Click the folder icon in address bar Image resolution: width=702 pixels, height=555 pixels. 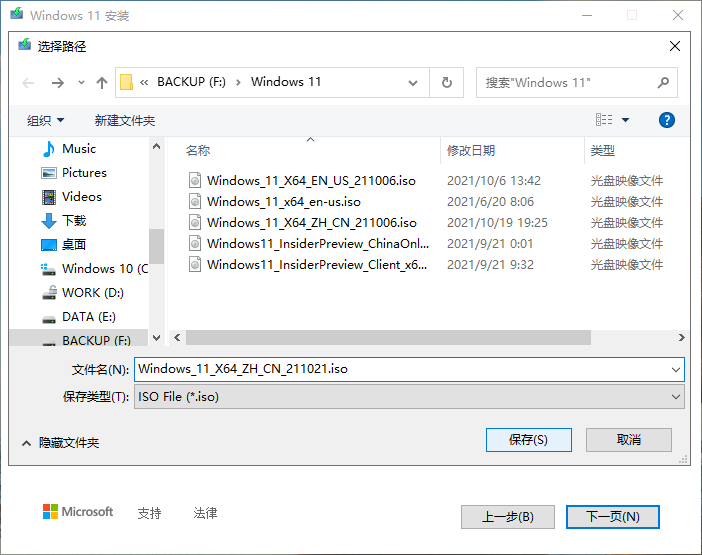pyautogui.click(x=127, y=82)
